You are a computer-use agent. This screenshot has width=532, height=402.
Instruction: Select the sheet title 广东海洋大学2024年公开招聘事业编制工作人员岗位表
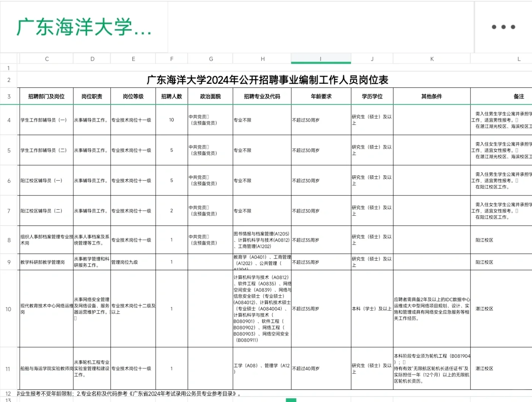[x=267, y=80]
